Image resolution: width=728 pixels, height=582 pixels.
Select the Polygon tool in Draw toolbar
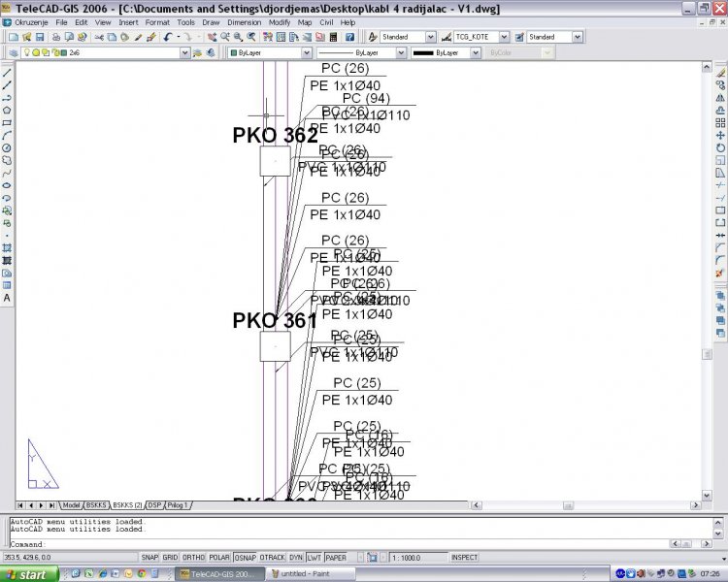tap(7, 111)
